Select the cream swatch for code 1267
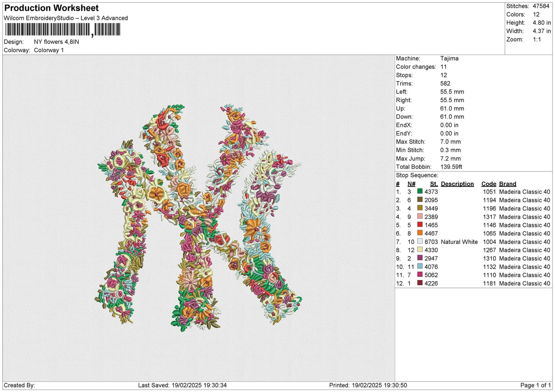 click(420, 250)
